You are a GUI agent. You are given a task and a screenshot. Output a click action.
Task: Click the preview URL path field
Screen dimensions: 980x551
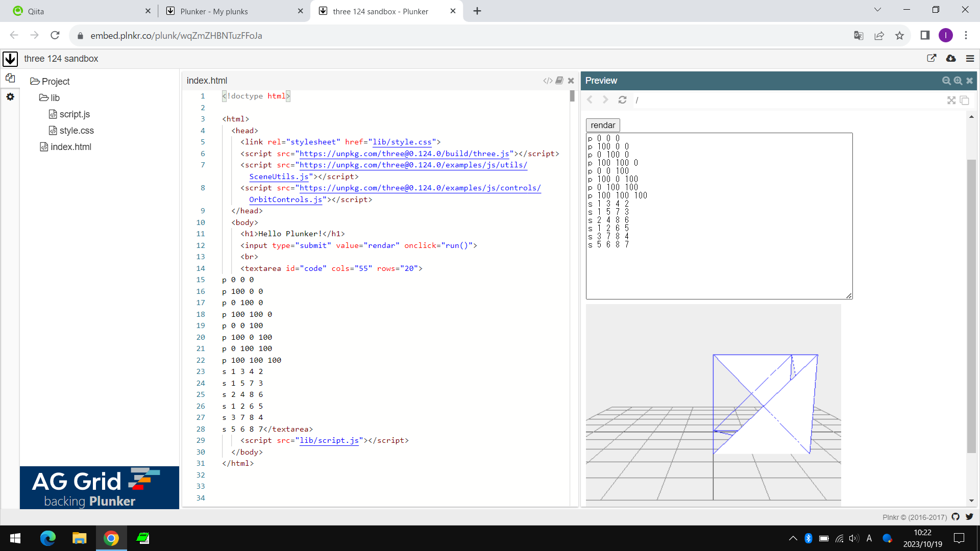tap(766, 100)
